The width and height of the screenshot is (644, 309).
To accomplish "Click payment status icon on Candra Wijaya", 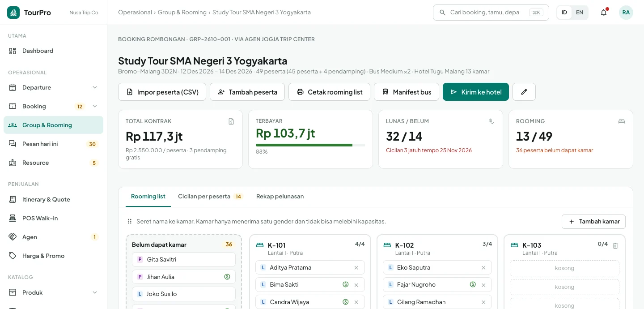I will [345, 302].
